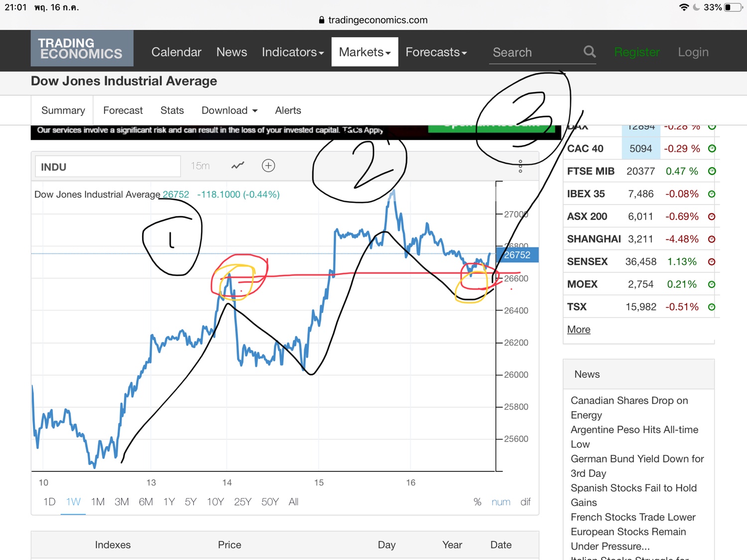Click the status icon in the CAC 40 row
This screenshot has height=560, width=747.
click(x=712, y=148)
